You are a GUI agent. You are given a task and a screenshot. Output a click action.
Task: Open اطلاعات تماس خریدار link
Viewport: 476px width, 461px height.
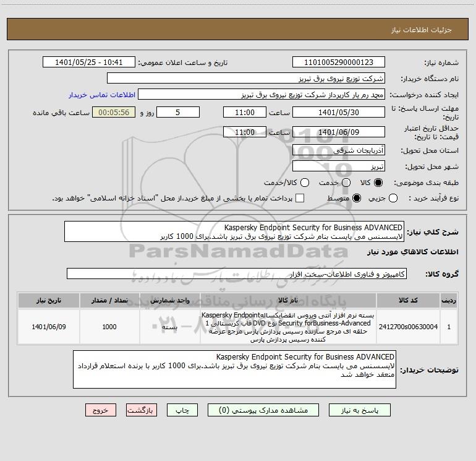coord(102,95)
